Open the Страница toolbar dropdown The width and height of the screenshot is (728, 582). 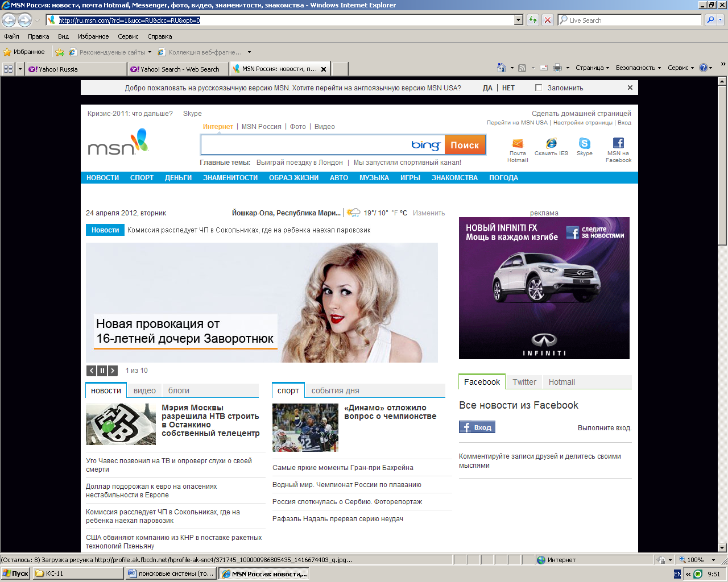(x=592, y=68)
